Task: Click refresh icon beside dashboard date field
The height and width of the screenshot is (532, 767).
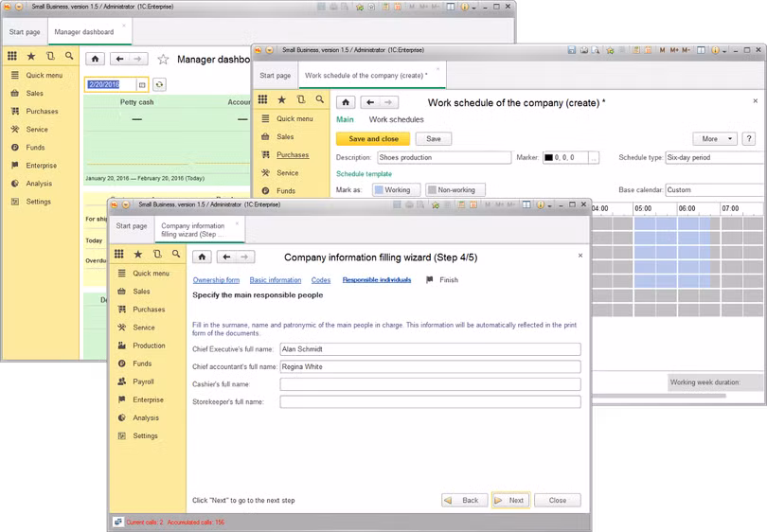Action: tap(159, 84)
